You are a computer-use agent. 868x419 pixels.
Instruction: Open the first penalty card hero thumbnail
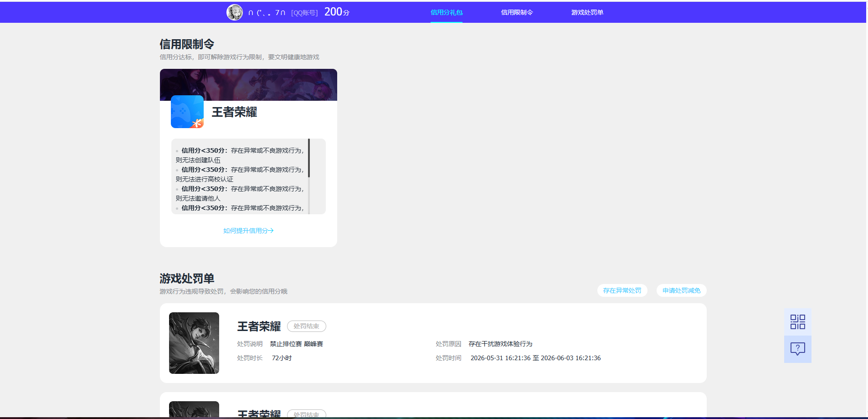(194, 343)
